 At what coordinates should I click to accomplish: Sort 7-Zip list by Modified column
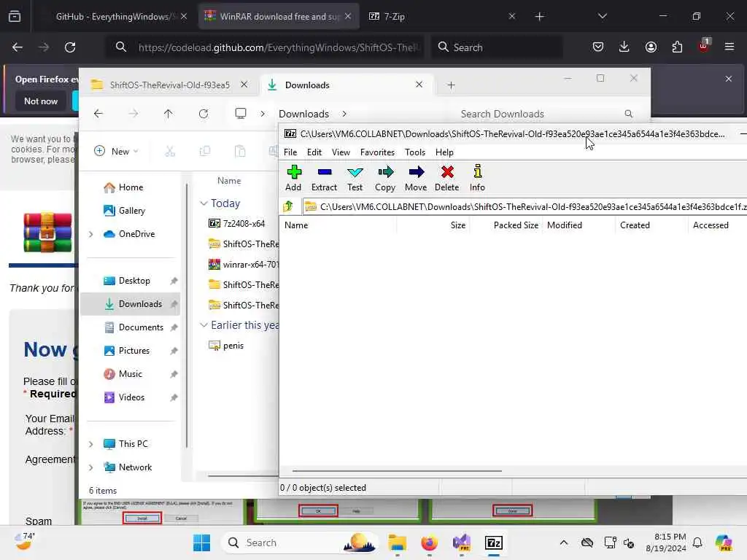pos(578,225)
